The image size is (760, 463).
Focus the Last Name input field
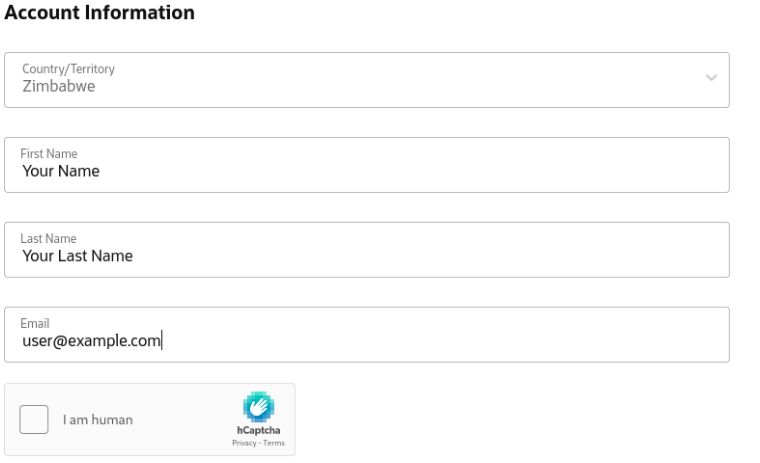pos(367,250)
